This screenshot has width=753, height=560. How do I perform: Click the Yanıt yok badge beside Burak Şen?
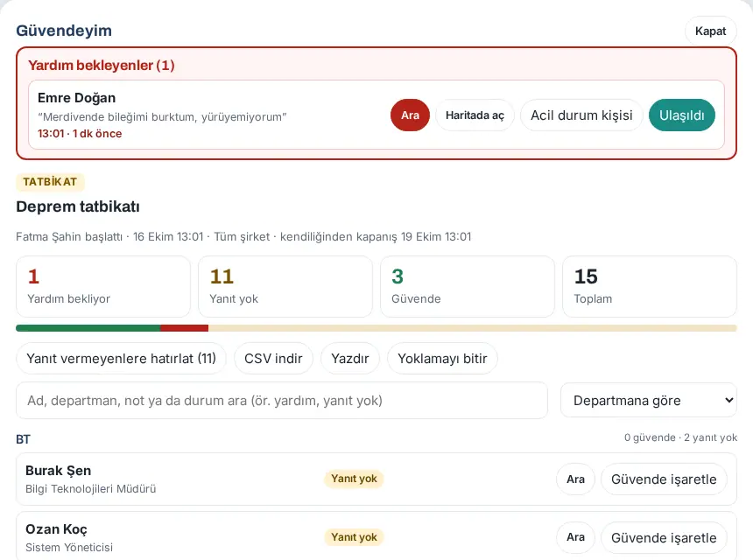coord(354,479)
